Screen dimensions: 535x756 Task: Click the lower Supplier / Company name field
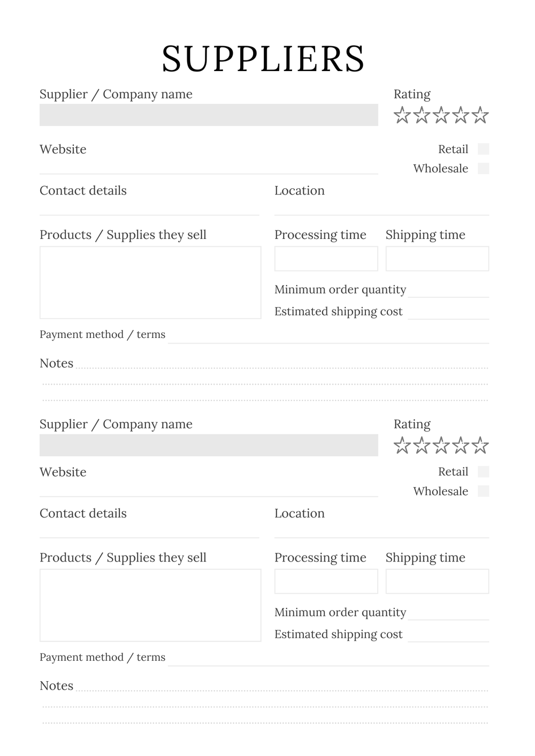pos(209,445)
